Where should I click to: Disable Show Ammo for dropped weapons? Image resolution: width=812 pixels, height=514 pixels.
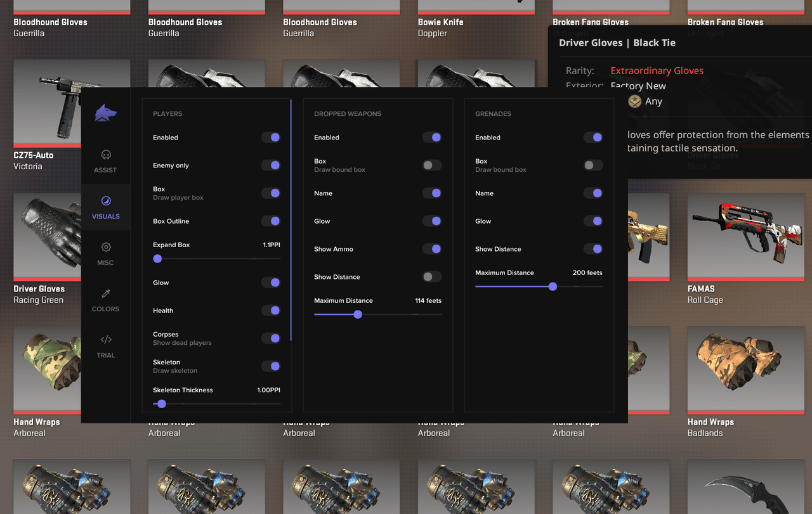pos(432,248)
